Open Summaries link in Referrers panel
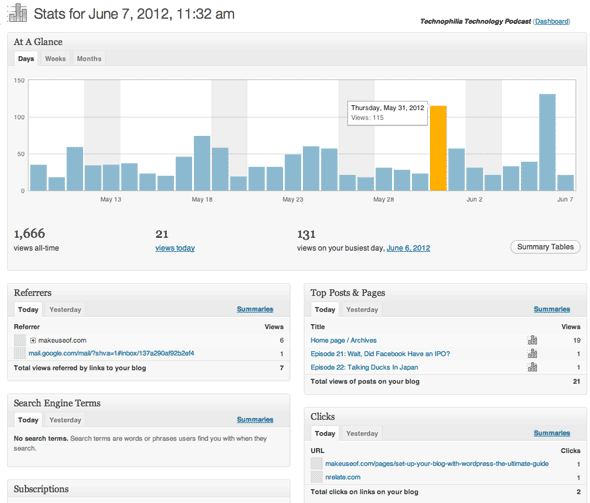 [255, 309]
